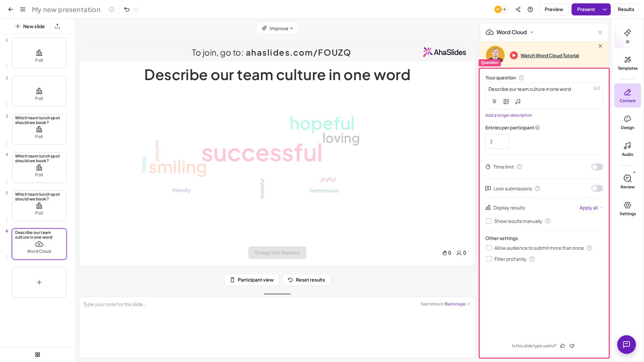Image resolution: width=644 pixels, height=362 pixels.
Task: Open the Templates panel
Action: (628, 63)
